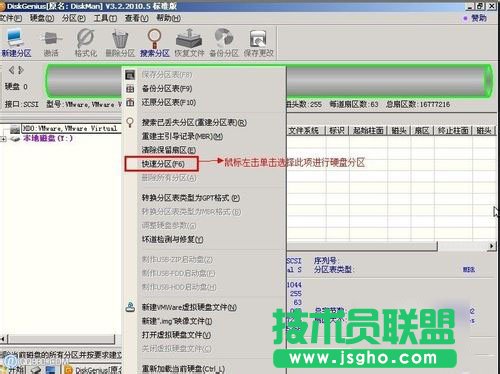Go to next disk with right arrow
Viewport: 500px width, 374px height.
21,70
